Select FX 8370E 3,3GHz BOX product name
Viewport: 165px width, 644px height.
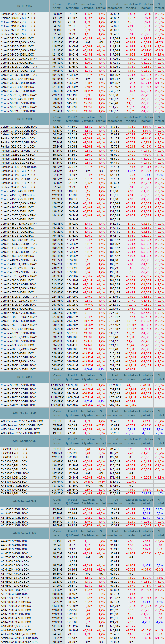coord(15,486)
